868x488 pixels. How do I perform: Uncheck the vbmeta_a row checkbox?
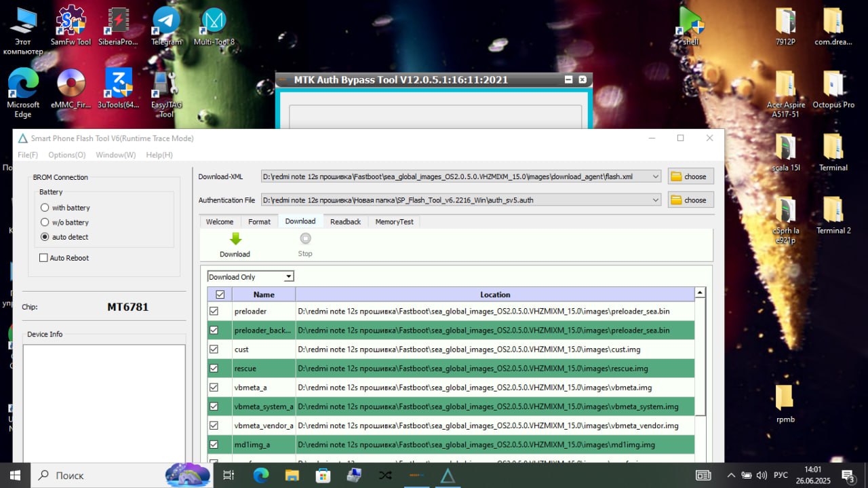214,388
